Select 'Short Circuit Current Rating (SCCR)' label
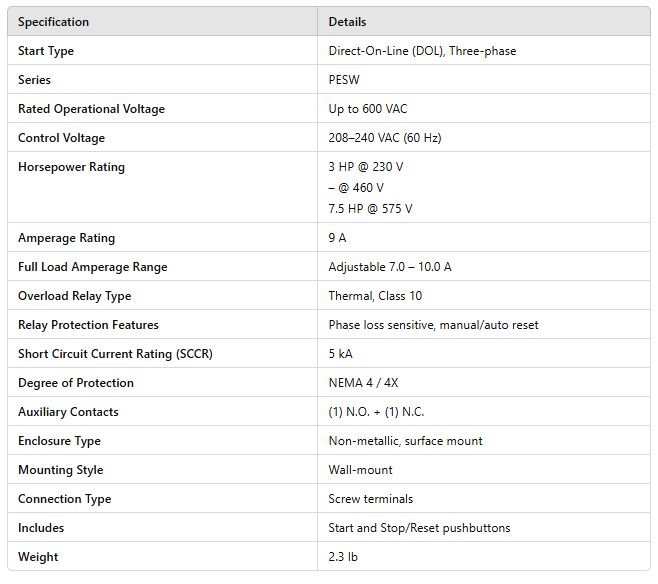The image size is (658, 584). coord(115,354)
